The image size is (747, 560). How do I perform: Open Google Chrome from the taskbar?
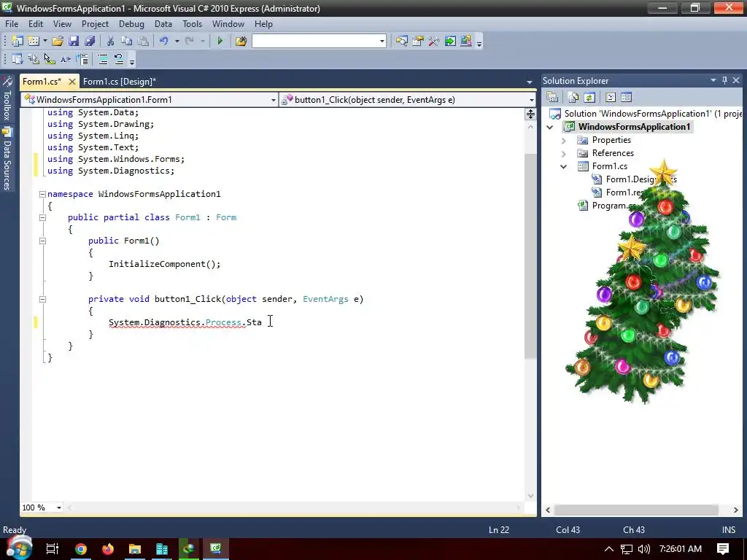80,549
